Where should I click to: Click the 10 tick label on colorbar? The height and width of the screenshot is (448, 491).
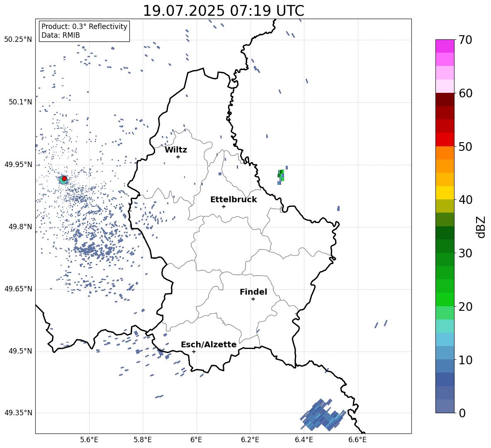[x=465, y=360]
